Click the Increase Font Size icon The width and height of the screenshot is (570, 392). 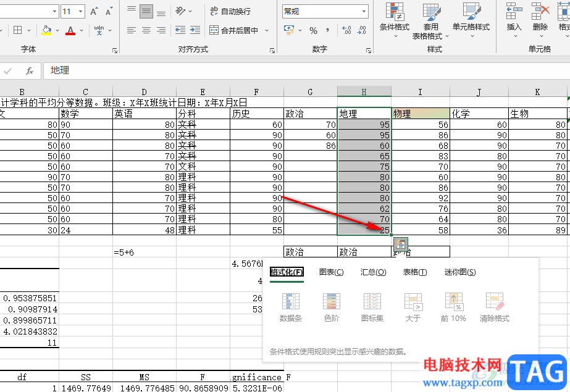[94, 12]
